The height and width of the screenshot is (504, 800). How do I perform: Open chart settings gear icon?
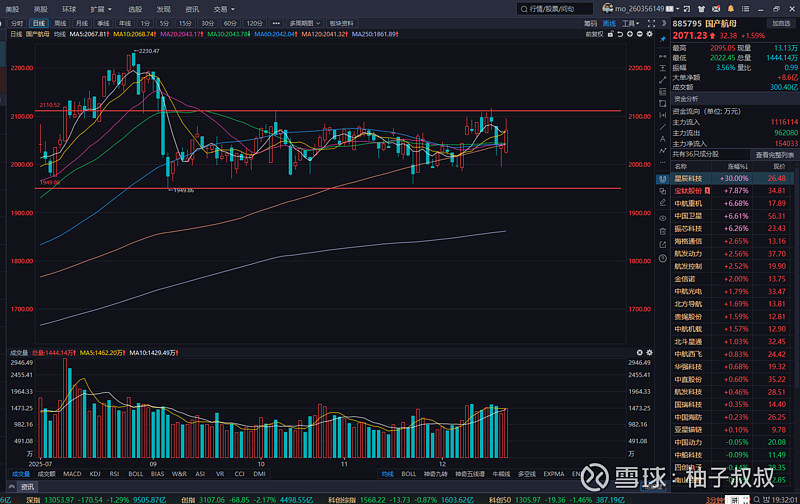click(647, 33)
